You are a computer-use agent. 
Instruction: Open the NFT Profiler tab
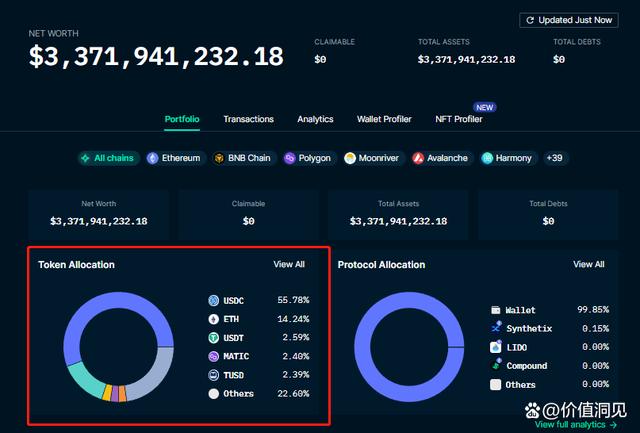pos(459,119)
